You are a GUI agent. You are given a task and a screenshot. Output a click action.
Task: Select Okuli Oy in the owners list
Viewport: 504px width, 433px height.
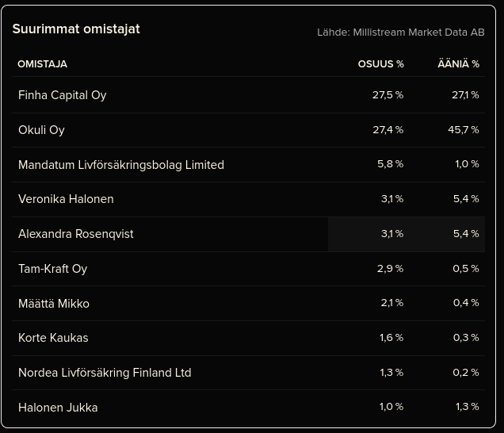click(x=41, y=130)
